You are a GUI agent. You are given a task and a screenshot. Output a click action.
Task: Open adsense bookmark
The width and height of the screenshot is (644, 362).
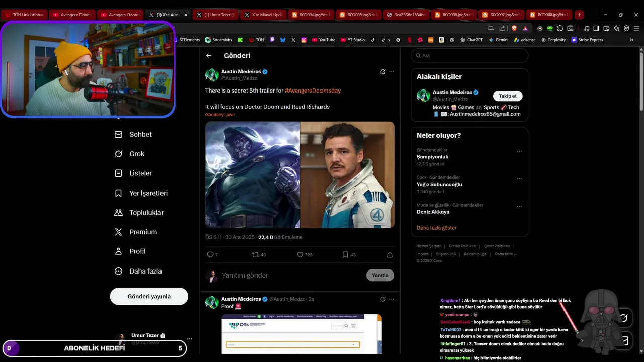[525, 40]
